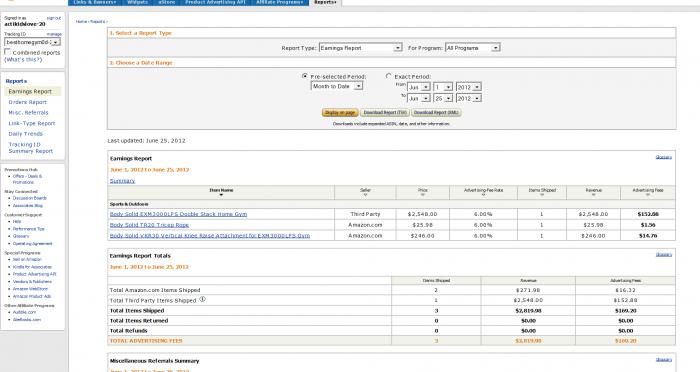This screenshot has height=372, width=700.
Task: Open the Widgets tab
Action: [x=138, y=2]
